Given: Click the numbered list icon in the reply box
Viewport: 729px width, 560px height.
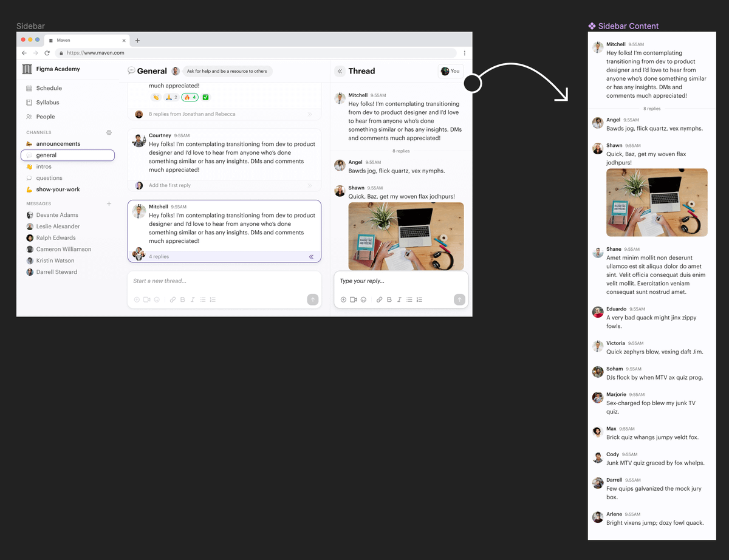Looking at the screenshot, I should 419,299.
